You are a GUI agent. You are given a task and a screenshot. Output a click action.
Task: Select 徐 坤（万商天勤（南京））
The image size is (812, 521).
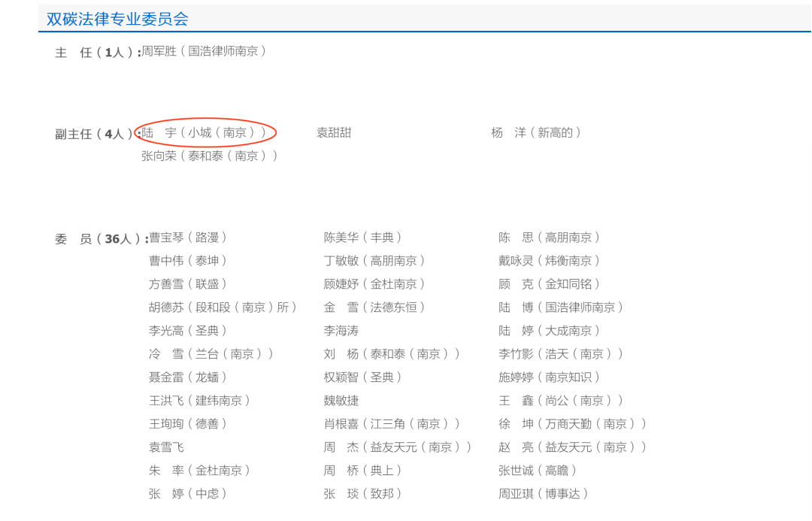click(573, 424)
